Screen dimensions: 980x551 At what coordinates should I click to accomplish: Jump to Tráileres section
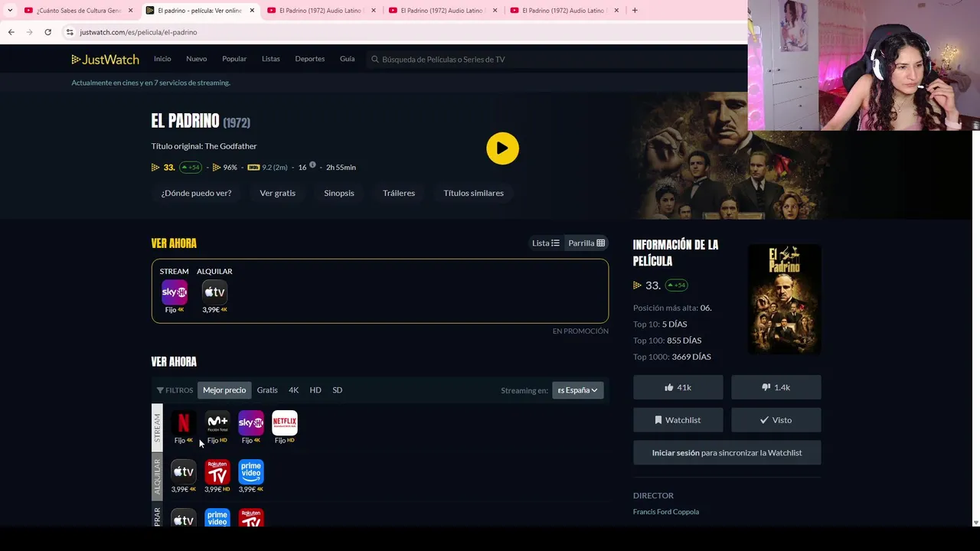click(399, 193)
